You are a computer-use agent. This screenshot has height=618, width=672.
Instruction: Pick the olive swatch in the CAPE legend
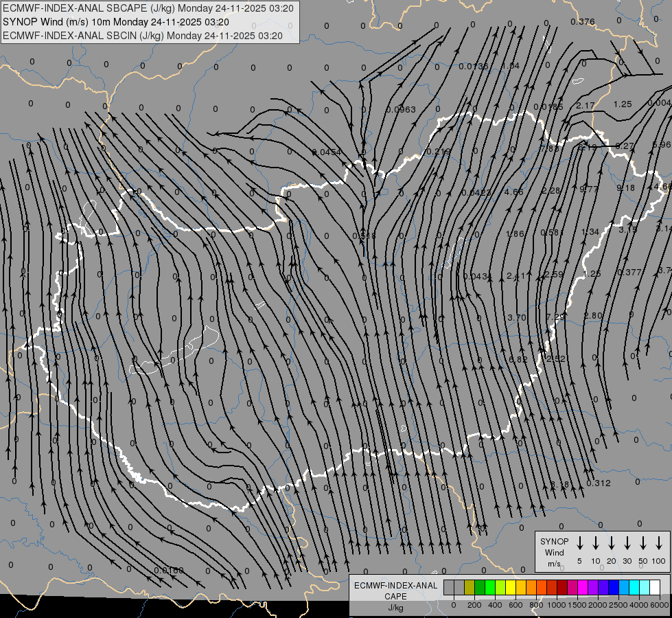tap(470, 588)
